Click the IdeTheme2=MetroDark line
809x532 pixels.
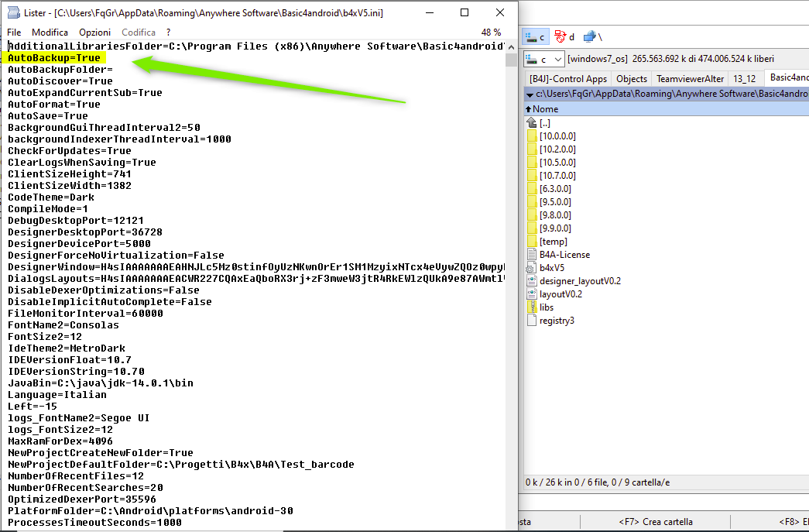tap(67, 348)
